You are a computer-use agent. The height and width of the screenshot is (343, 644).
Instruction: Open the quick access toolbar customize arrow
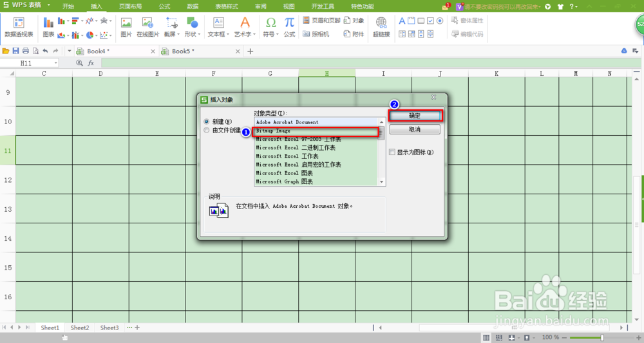tap(69, 51)
